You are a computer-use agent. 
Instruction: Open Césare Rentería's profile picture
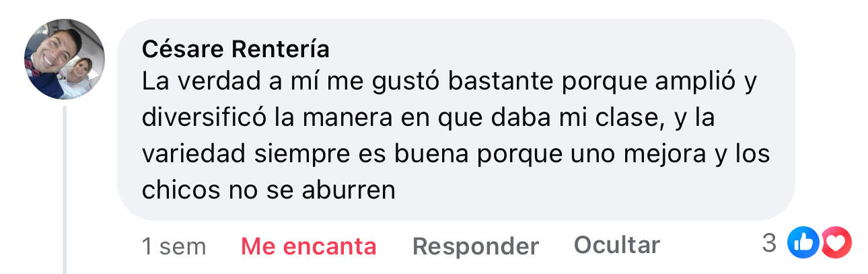(x=65, y=59)
